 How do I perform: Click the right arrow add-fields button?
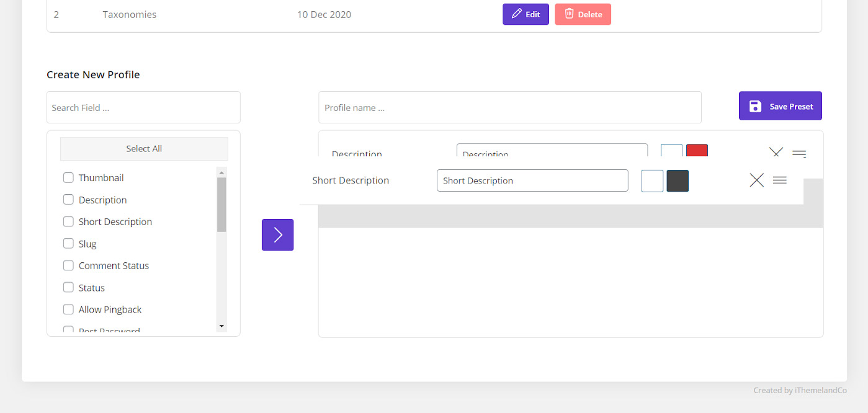[x=277, y=234]
